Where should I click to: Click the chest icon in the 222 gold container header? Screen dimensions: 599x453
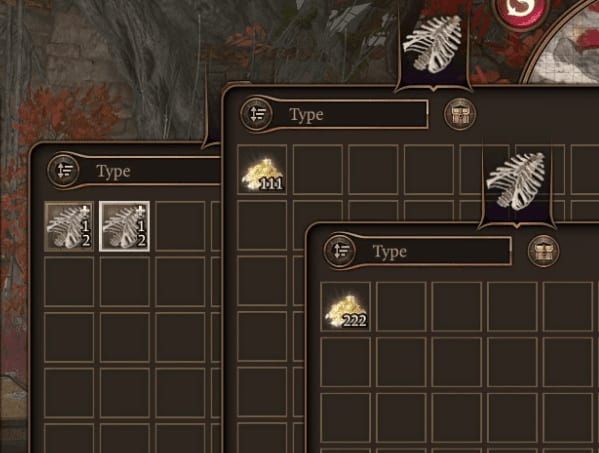543,251
